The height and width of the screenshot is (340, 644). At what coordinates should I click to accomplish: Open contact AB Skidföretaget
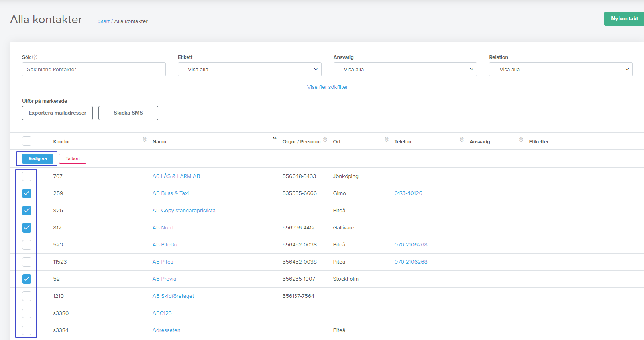pos(173,296)
